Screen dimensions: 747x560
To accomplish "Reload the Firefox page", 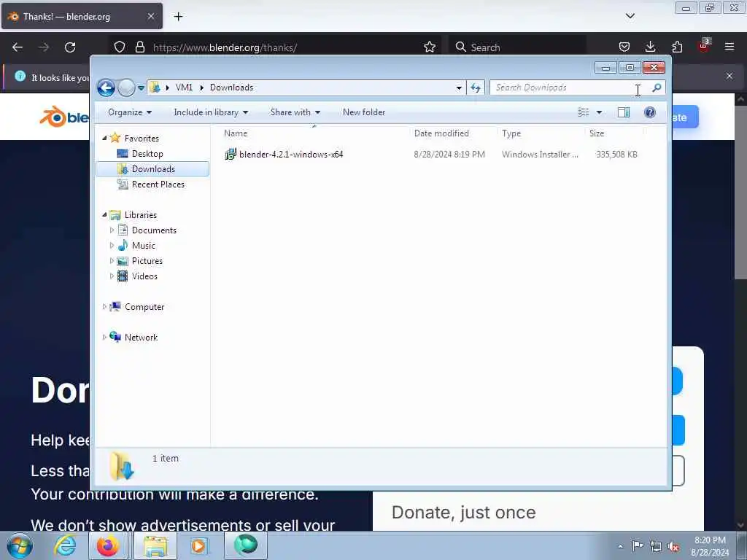I will (x=70, y=47).
